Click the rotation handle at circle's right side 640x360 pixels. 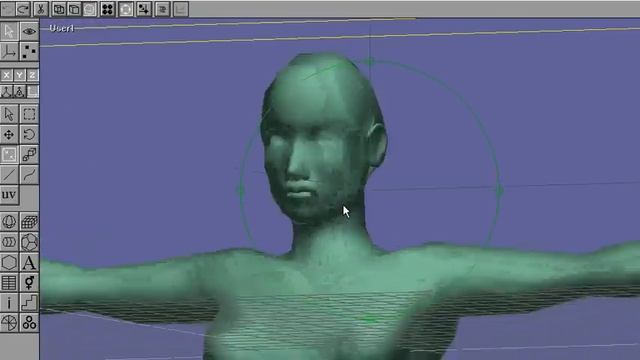coord(500,190)
